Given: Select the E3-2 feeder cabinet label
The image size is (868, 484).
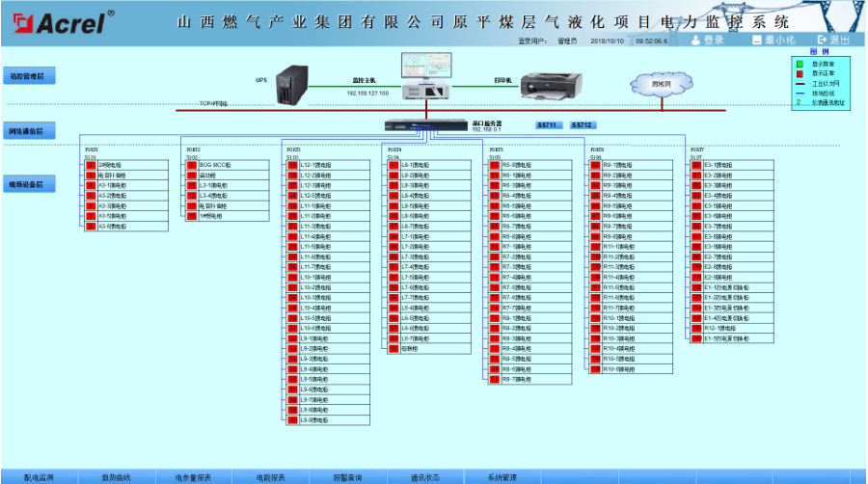Looking at the screenshot, I should pos(719,175).
